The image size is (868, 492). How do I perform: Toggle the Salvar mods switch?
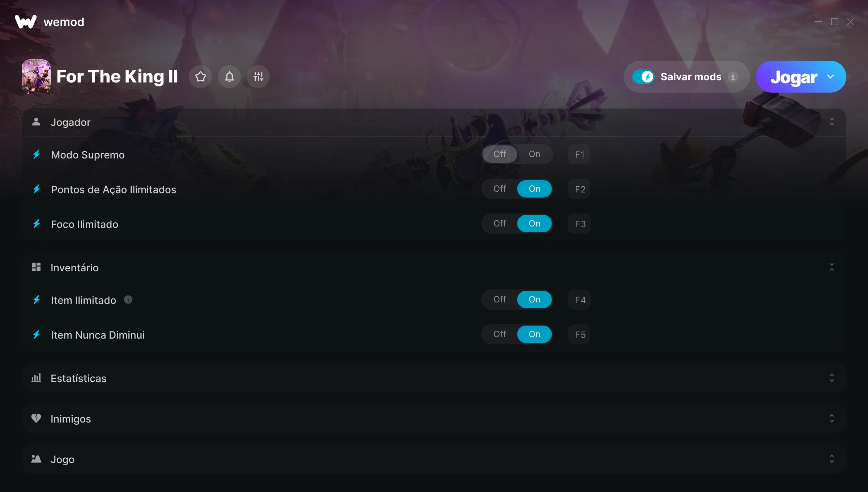643,77
